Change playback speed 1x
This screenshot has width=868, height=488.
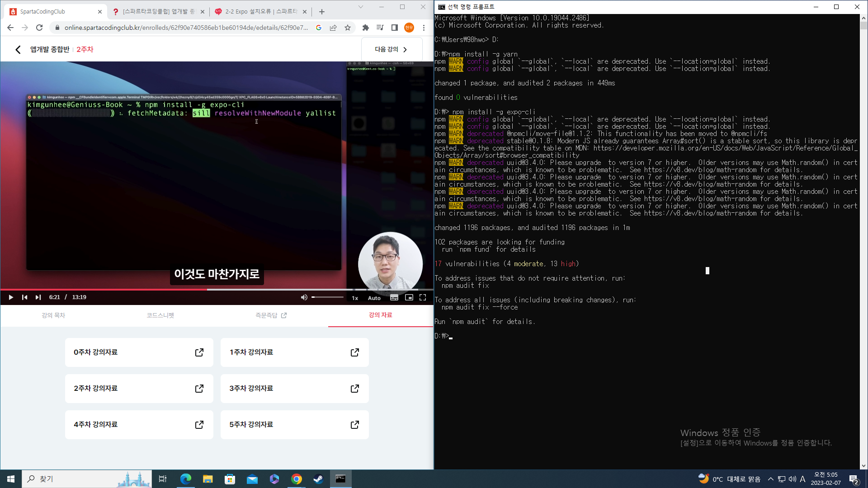[355, 298]
